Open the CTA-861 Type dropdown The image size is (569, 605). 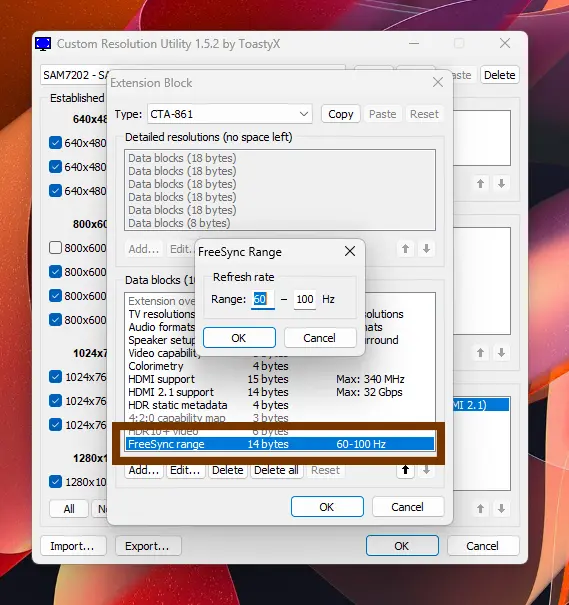coord(230,114)
